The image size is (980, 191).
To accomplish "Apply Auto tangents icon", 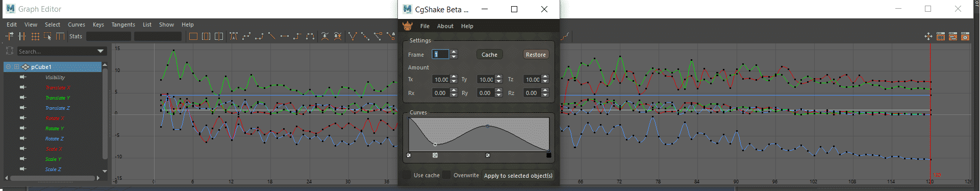I will [234, 36].
